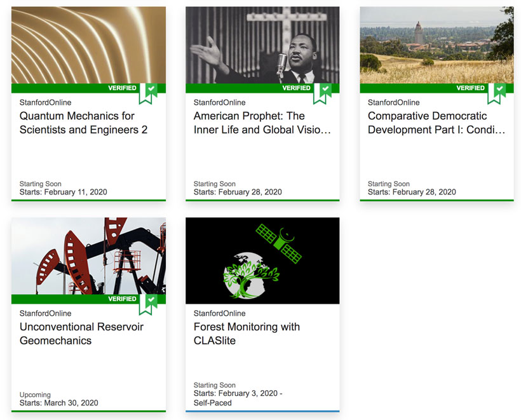Click verified ribbon icon on Unconventional Reservoir card
This screenshot has width=521, height=420.
click(148, 304)
